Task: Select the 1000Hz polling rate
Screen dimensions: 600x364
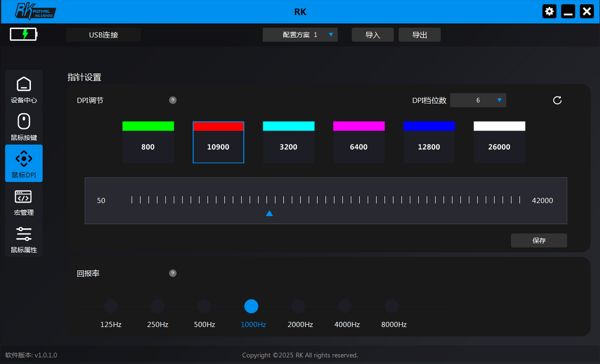Action: pos(251,307)
